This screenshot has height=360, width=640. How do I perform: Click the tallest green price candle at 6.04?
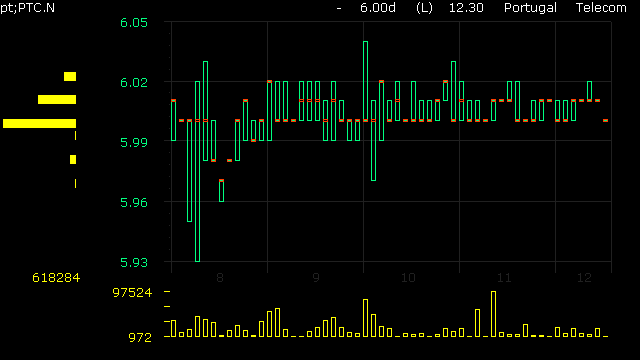pyautogui.click(x=366, y=81)
